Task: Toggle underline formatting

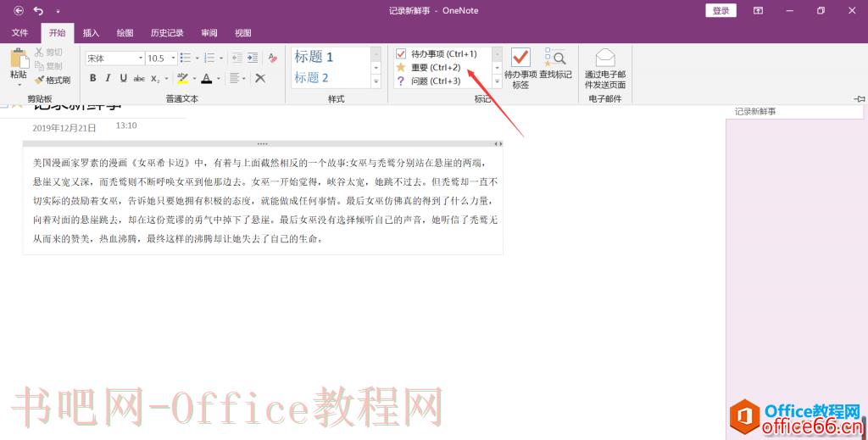Action: [x=124, y=78]
